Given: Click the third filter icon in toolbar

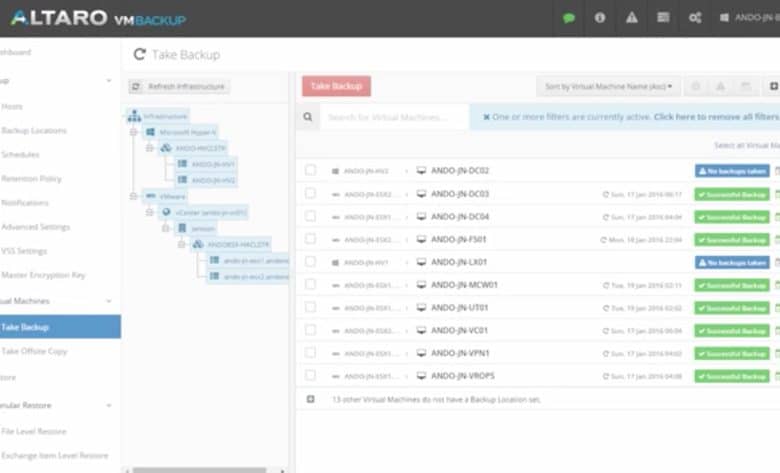Looking at the screenshot, I should point(746,87).
